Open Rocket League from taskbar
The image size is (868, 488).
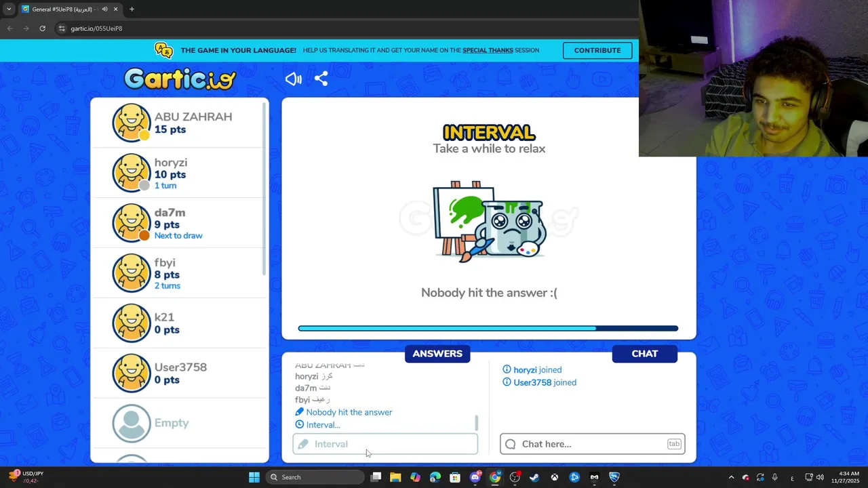click(614, 477)
